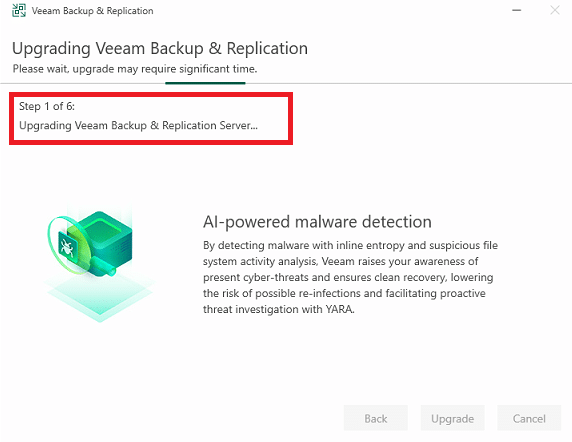Select the "Step 1 of 6:" label
Image resolution: width=572 pixels, height=442 pixels.
tap(47, 106)
